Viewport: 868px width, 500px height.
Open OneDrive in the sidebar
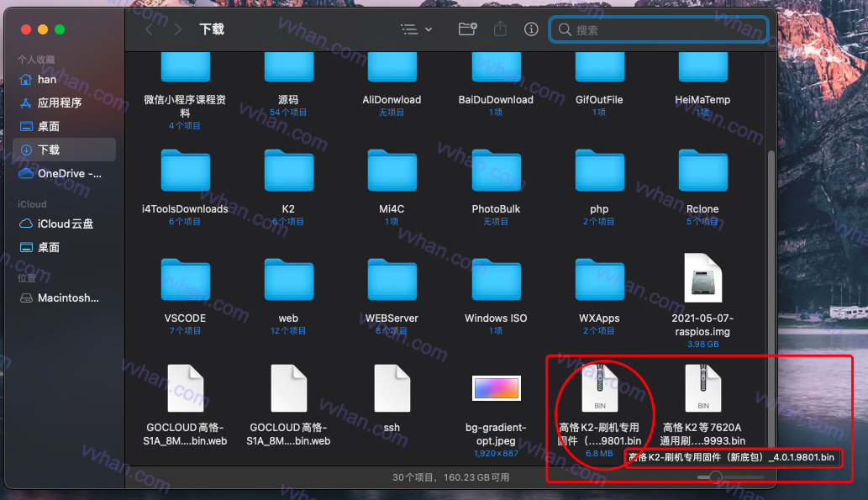64,173
